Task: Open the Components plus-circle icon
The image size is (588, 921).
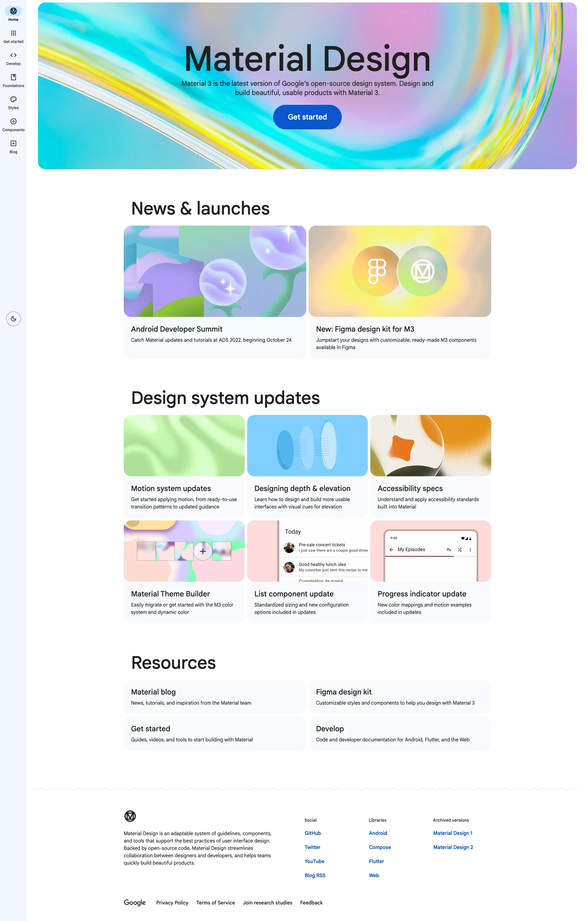Action: (13, 121)
